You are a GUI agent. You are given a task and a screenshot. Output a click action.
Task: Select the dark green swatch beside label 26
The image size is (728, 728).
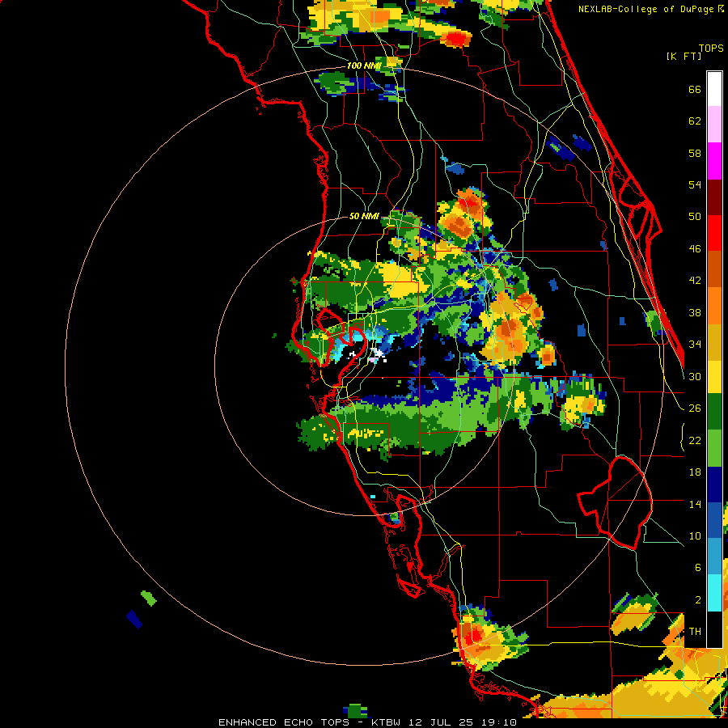714,412
